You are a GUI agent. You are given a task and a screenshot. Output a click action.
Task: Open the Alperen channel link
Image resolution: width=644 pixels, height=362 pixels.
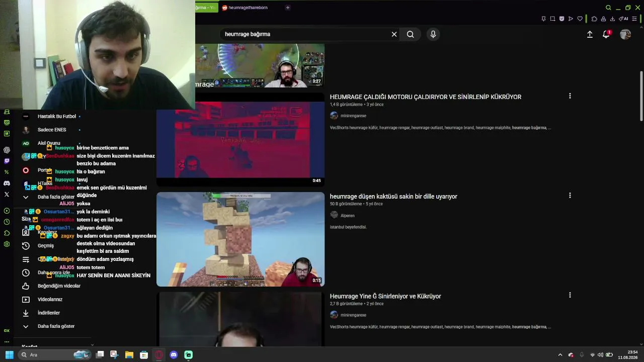[347, 216]
